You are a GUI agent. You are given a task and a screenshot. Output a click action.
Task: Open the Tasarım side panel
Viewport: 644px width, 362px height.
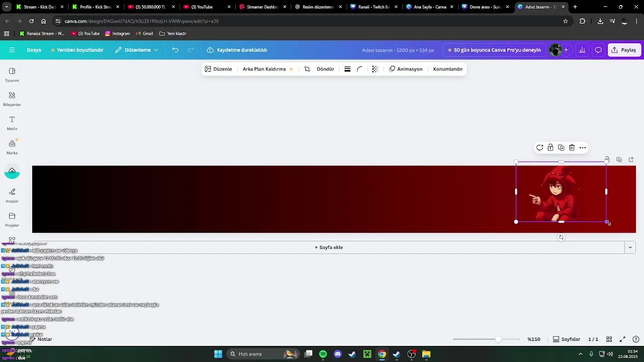12,74
